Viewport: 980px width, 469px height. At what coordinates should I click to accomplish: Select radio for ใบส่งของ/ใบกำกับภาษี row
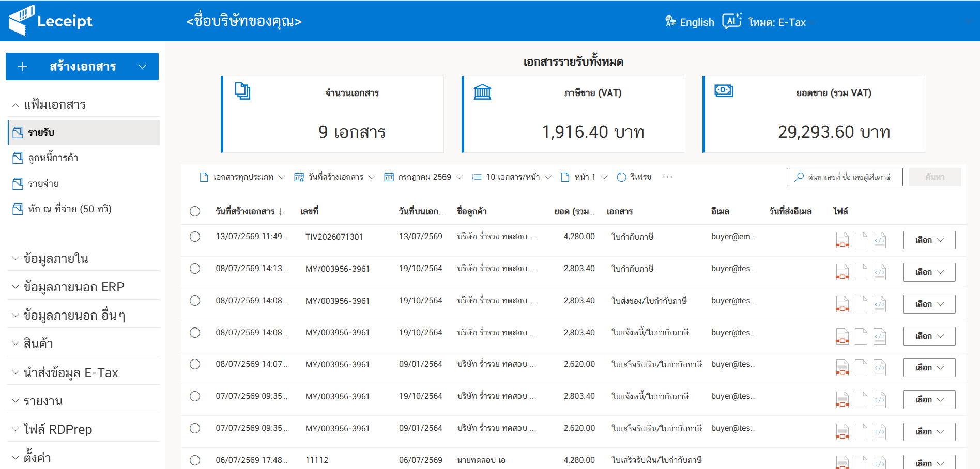(x=195, y=301)
